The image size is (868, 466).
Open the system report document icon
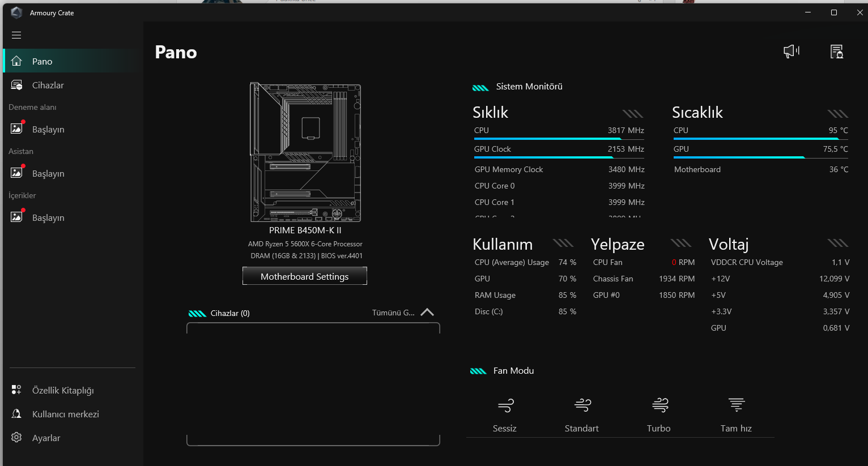[x=837, y=52]
